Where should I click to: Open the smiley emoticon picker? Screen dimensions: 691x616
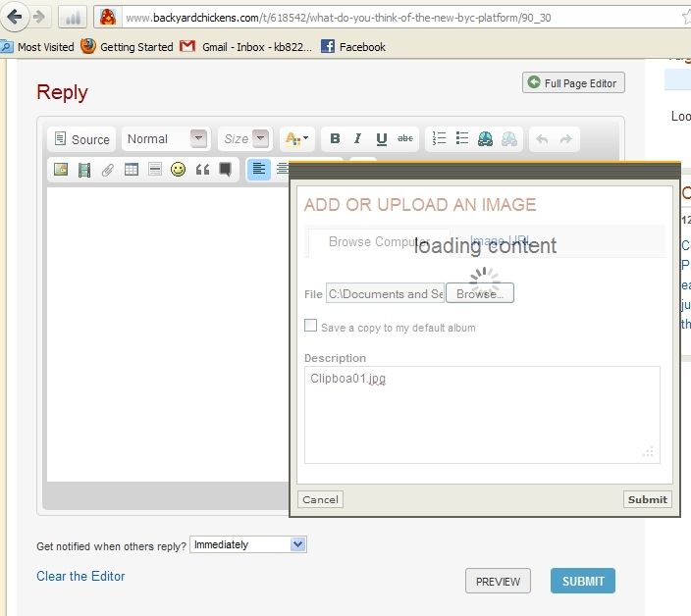click(178, 170)
